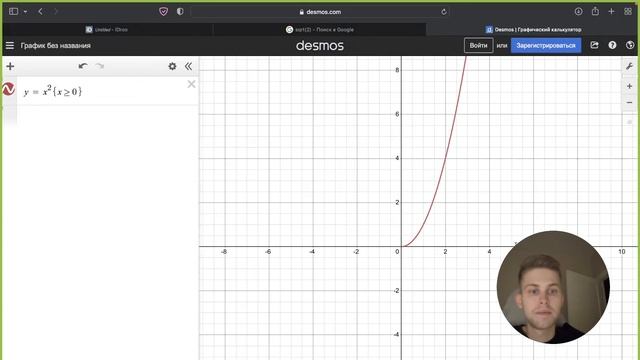
Task: Rename graph titled График без названия
Action: click(56, 45)
